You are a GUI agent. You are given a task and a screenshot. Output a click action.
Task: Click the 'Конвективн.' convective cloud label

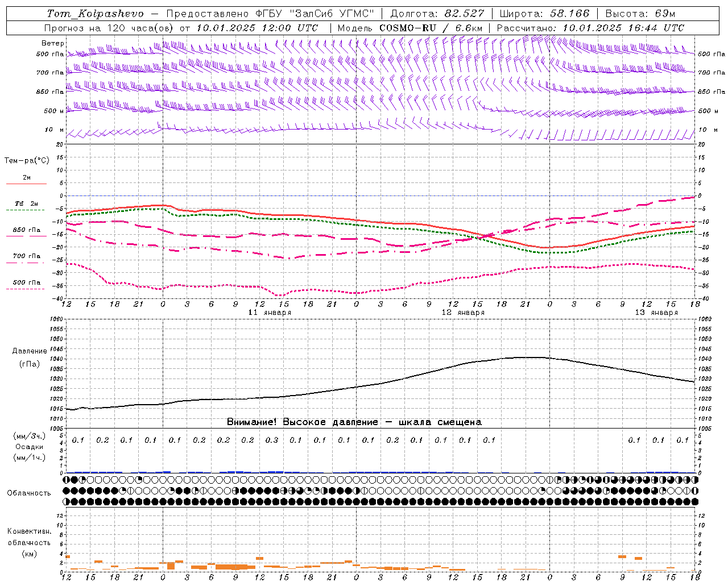click(x=29, y=531)
